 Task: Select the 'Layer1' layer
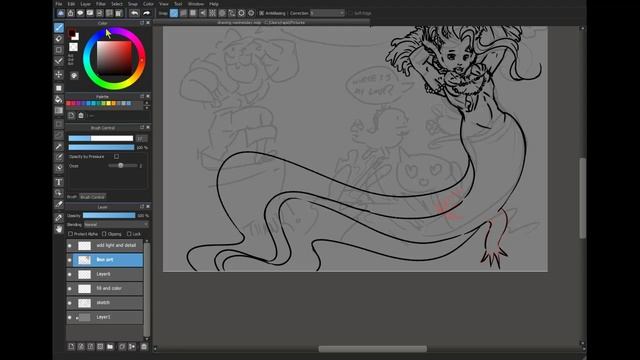pyautogui.click(x=104, y=317)
